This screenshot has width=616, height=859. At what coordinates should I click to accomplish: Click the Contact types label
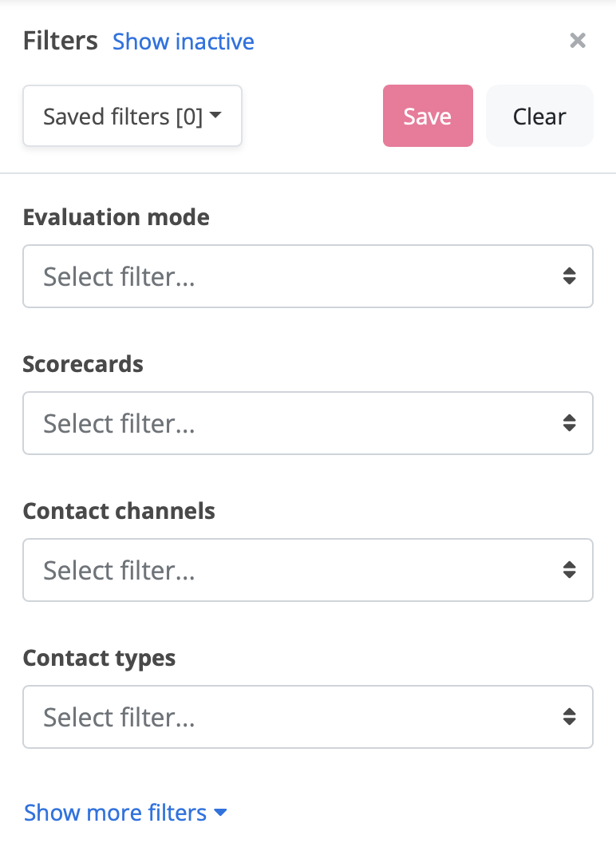[x=99, y=658]
